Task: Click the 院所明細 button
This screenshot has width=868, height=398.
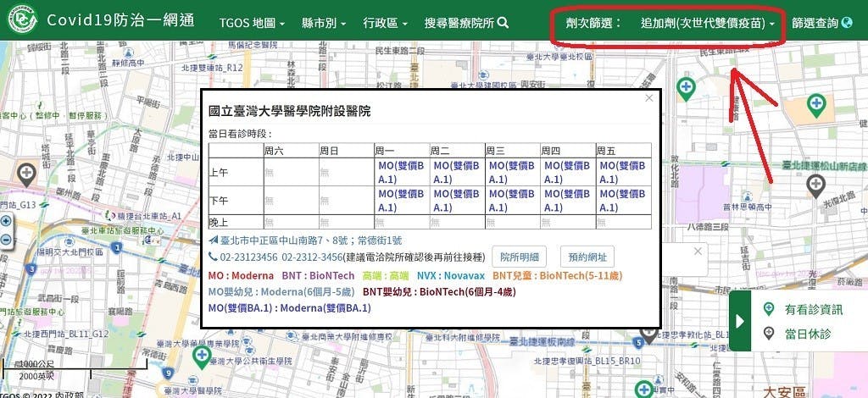Action: [520, 257]
